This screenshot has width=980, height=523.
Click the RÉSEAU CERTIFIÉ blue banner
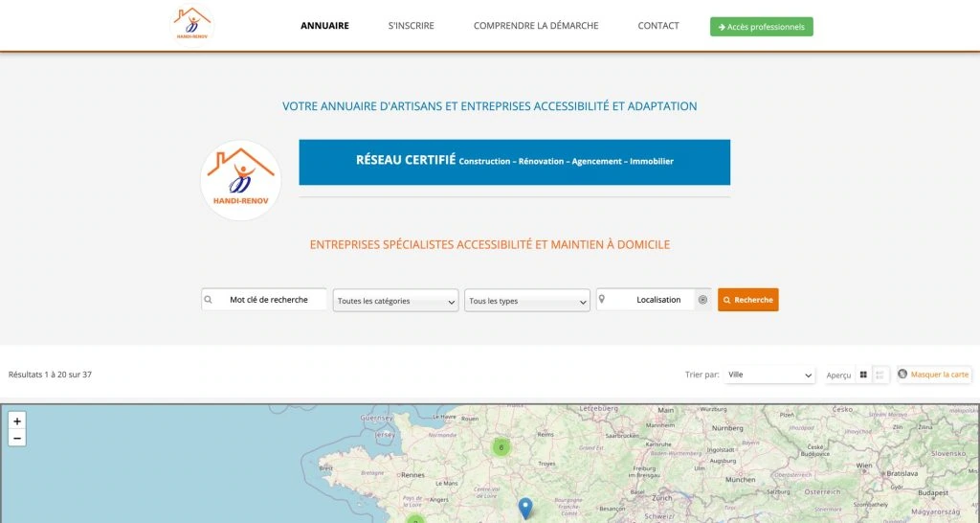click(514, 162)
